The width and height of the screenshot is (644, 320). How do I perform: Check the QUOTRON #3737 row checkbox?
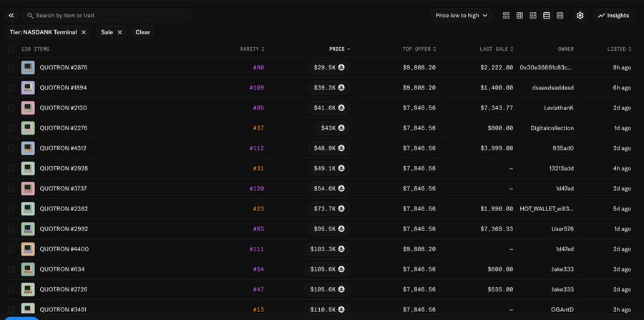click(x=11, y=188)
